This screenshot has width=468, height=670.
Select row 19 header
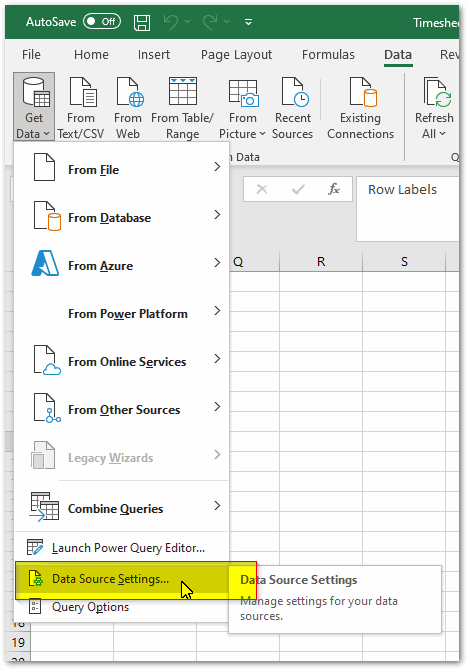[18, 642]
